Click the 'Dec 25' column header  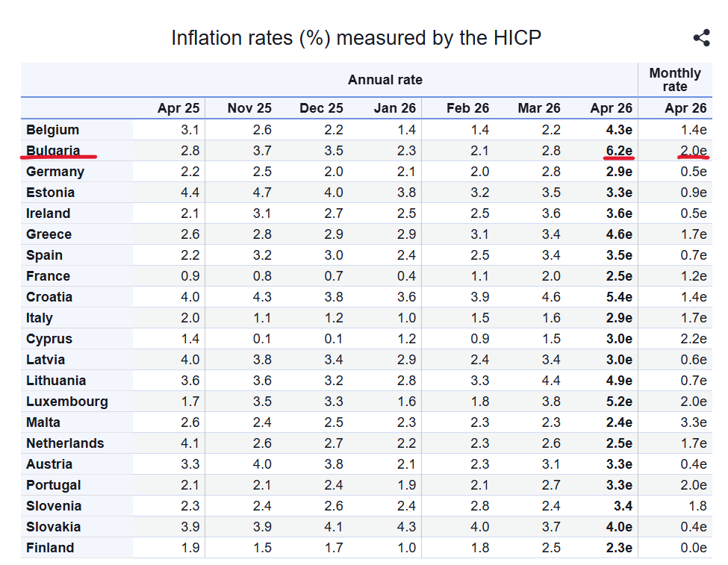pyautogui.click(x=321, y=108)
